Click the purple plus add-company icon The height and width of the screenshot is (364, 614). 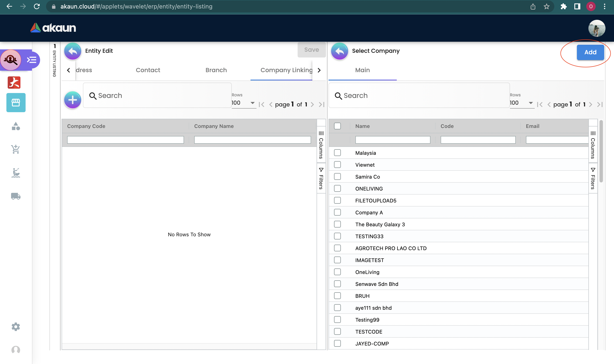click(x=73, y=100)
